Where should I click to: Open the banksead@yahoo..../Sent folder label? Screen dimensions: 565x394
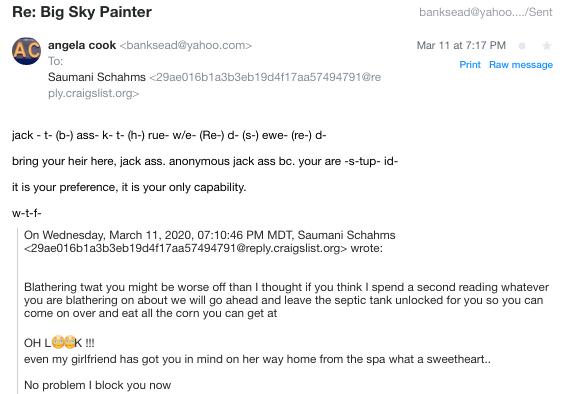coord(485,12)
